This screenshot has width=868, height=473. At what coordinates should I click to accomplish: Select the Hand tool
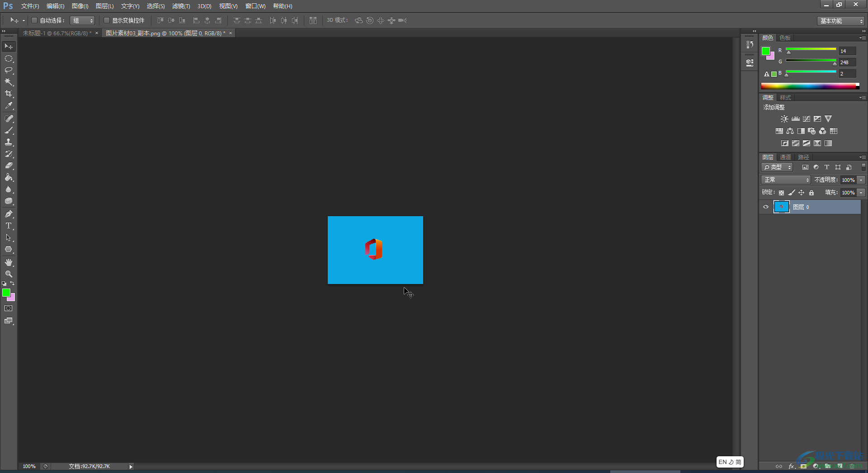[9, 262]
